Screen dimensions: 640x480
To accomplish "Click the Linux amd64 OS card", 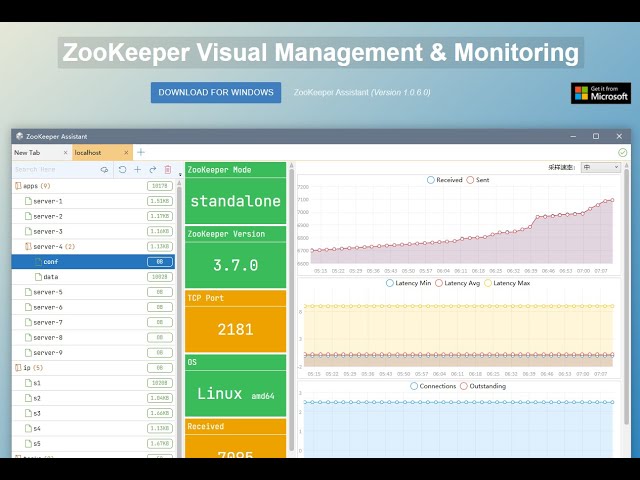I will [x=236, y=385].
